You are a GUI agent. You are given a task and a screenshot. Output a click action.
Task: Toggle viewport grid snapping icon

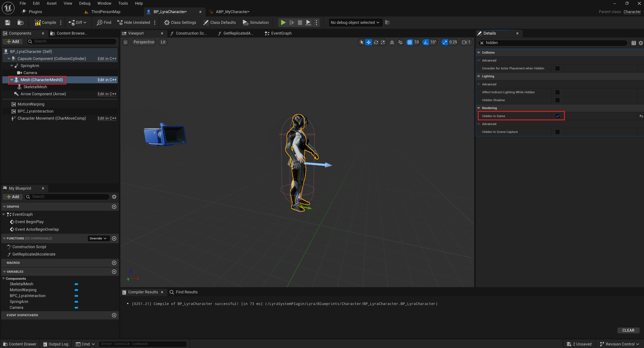click(409, 42)
